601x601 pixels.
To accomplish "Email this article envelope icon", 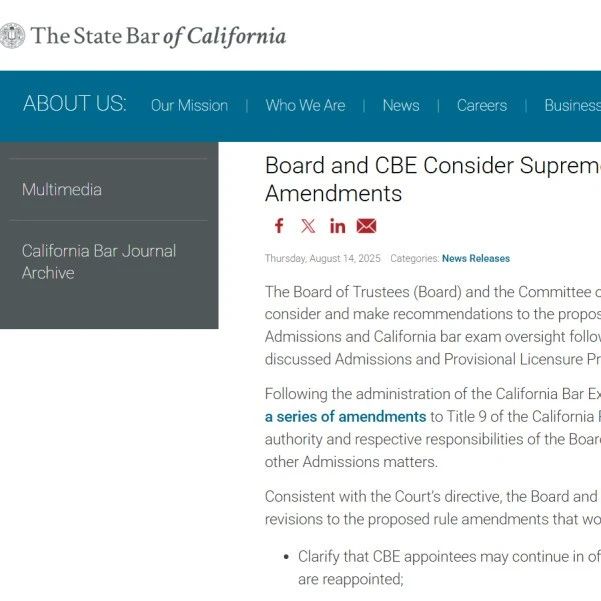I will [x=366, y=226].
